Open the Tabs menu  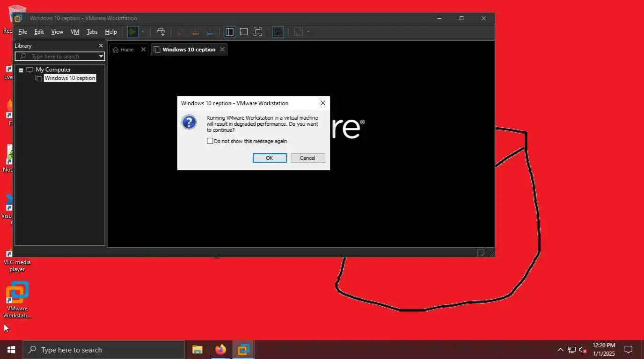pos(92,32)
